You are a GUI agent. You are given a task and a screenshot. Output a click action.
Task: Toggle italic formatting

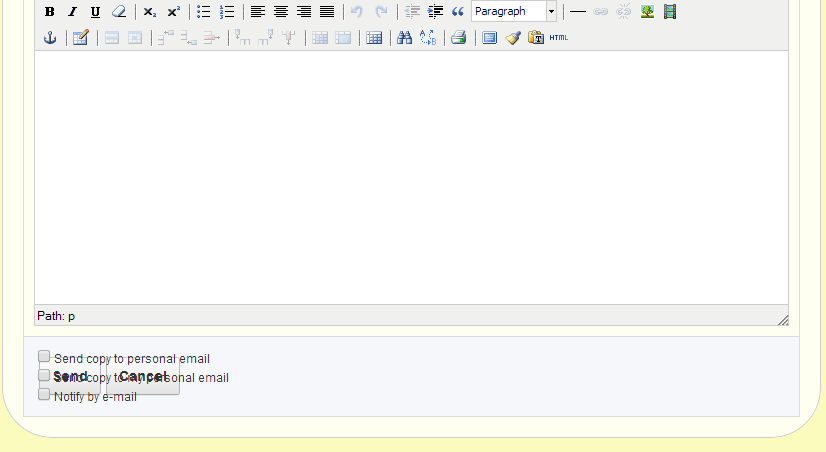click(73, 12)
